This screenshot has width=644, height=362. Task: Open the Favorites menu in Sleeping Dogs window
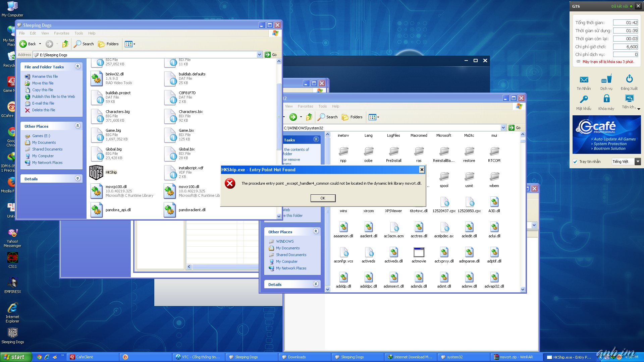tap(61, 33)
